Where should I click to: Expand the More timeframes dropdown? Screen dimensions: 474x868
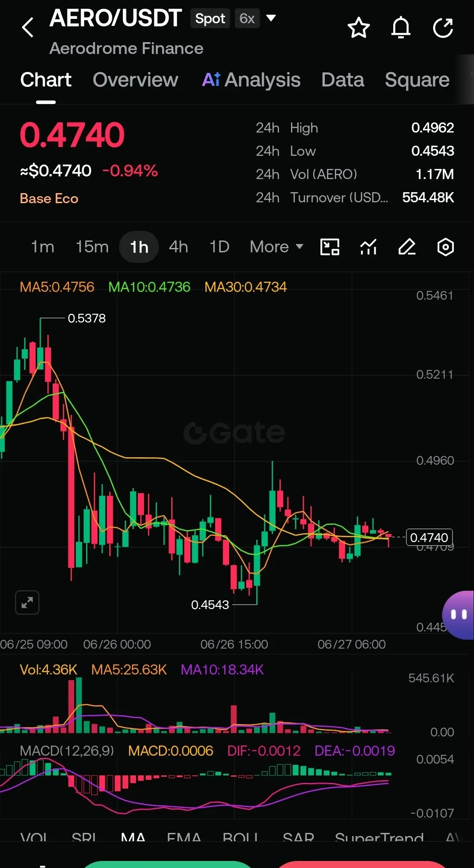tap(276, 247)
